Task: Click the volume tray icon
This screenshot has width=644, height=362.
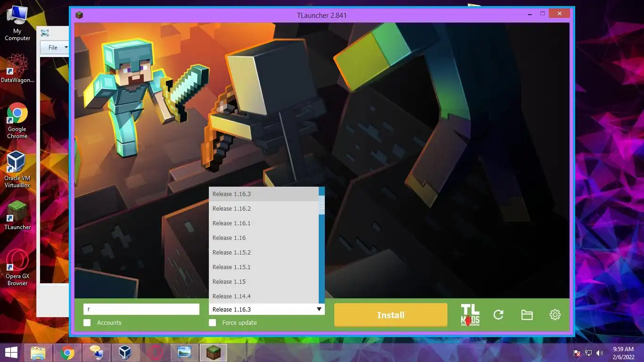Action: [600, 353]
